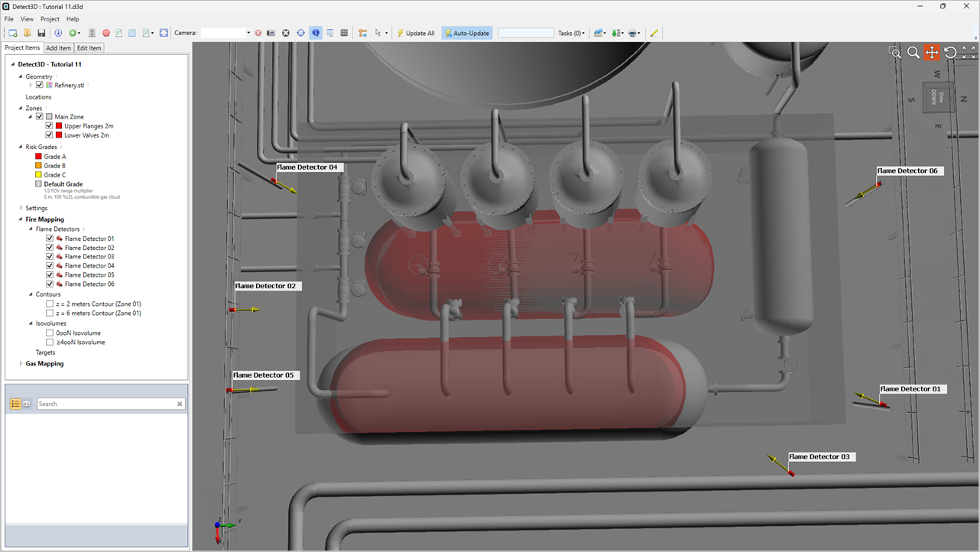
Task: Click the red record circle toolbar icon
Action: click(106, 33)
